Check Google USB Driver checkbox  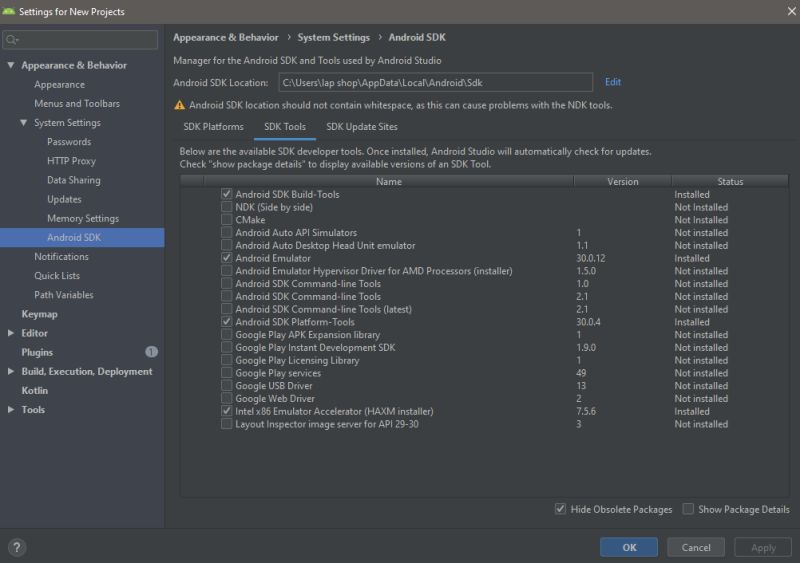point(227,385)
